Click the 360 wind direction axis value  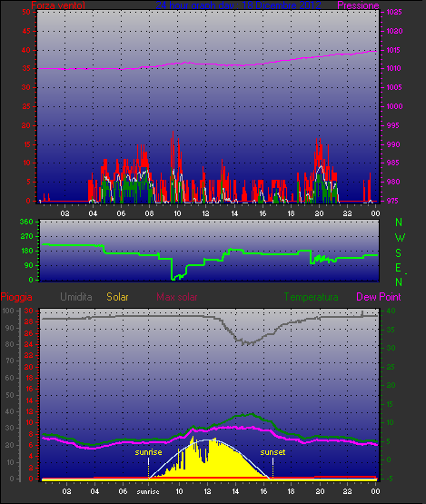26,222
